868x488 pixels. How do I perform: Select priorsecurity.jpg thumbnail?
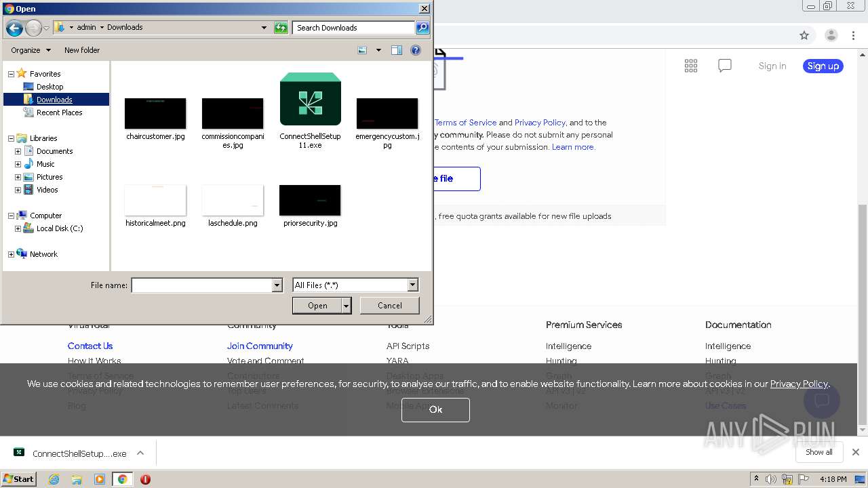click(x=310, y=200)
